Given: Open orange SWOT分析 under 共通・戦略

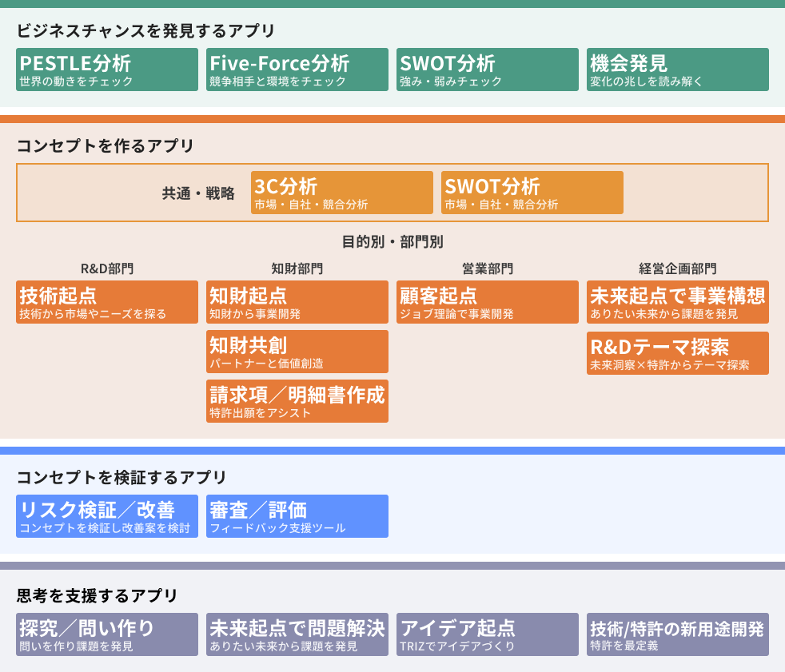Looking at the screenshot, I should tap(532, 193).
